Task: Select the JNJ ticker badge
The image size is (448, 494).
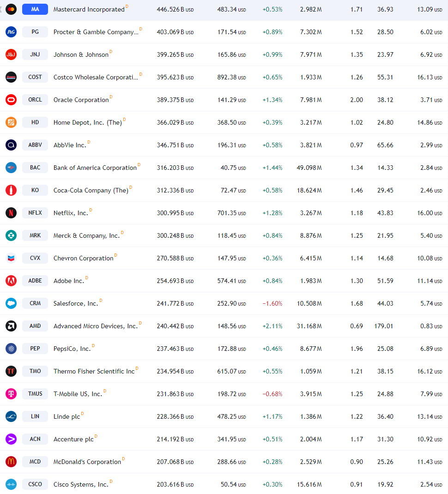Action: point(35,54)
